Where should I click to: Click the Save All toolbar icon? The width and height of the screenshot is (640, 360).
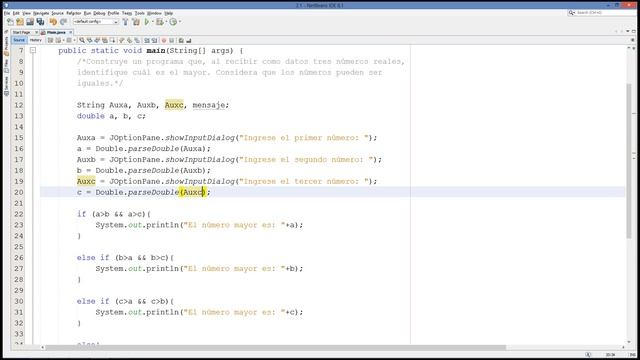pos(40,22)
